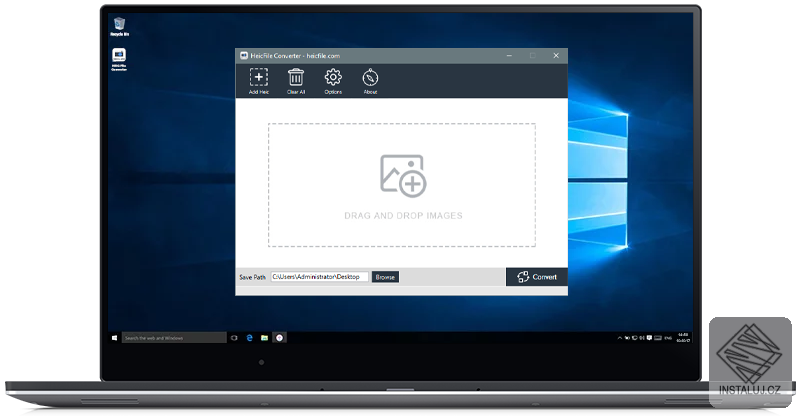Open Task View on the taskbar
The image size is (800, 417).
(x=234, y=338)
